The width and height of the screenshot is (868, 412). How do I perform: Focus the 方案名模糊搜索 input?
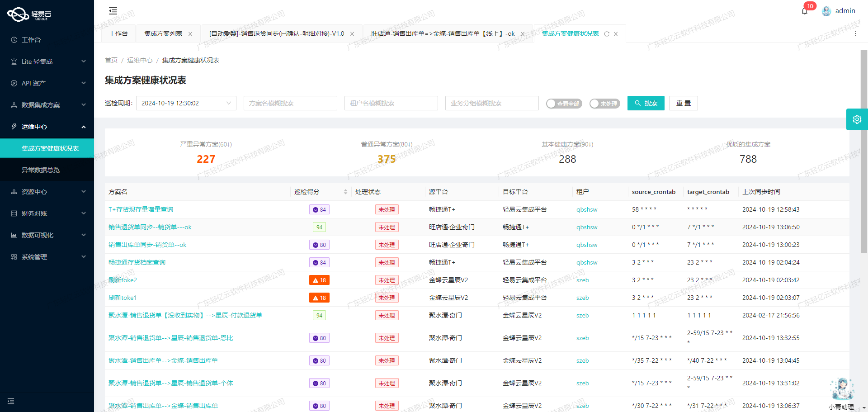(290, 103)
